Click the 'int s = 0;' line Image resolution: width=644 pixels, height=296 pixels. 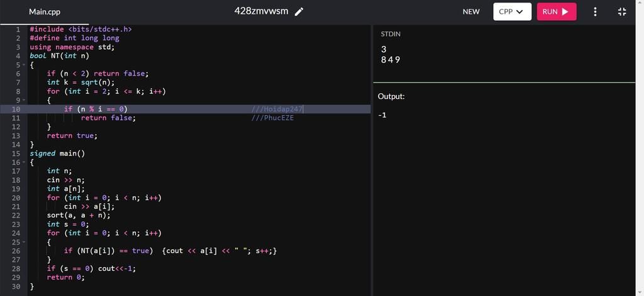tap(68, 224)
